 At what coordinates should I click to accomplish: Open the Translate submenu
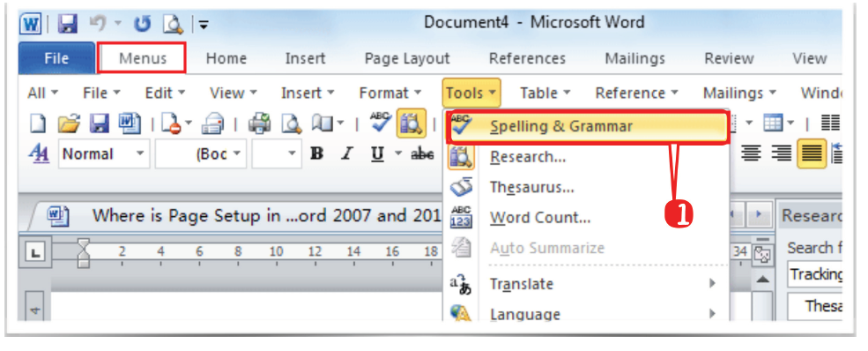tap(588, 283)
